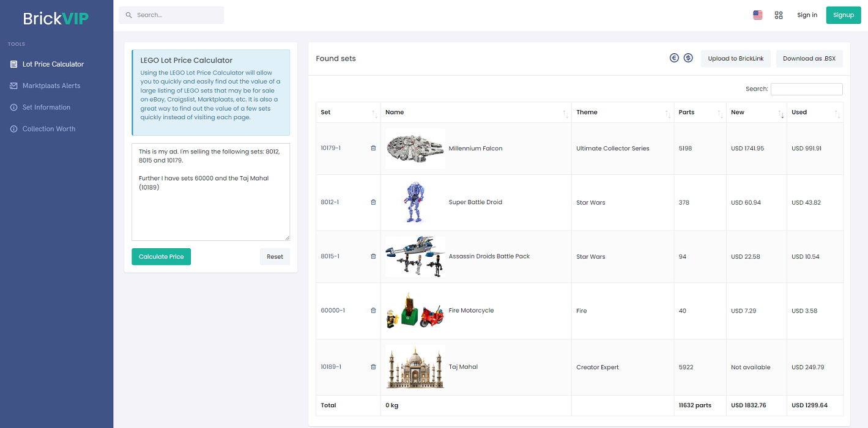Click the Millennium Falcon set image
The width and height of the screenshot is (868, 428).
coord(415,149)
